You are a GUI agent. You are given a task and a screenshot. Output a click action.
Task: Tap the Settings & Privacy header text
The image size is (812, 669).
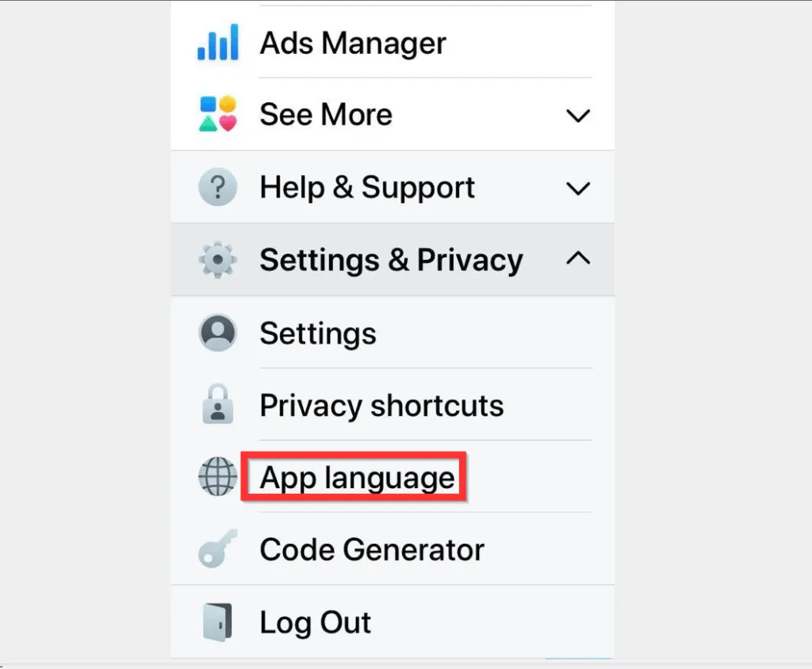coord(391,260)
